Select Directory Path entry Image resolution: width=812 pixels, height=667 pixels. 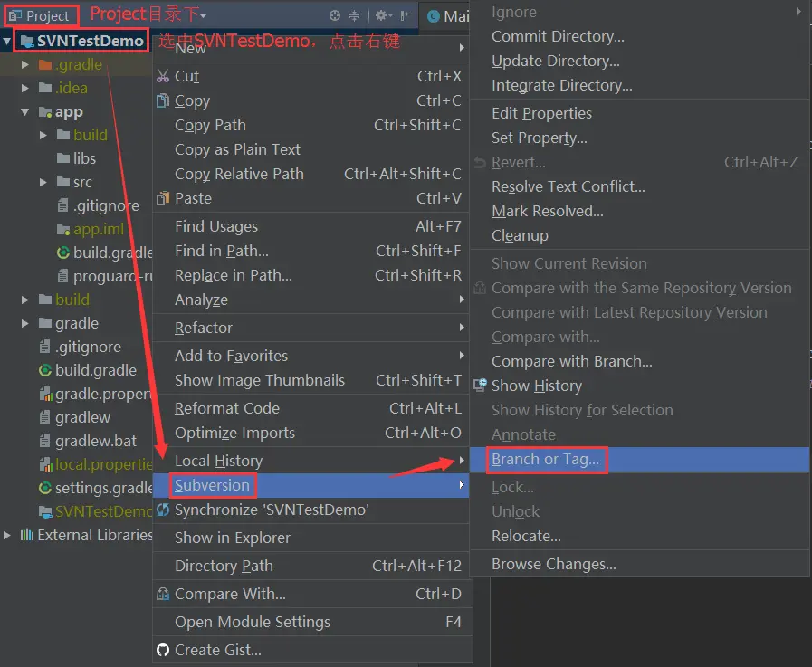(313, 566)
